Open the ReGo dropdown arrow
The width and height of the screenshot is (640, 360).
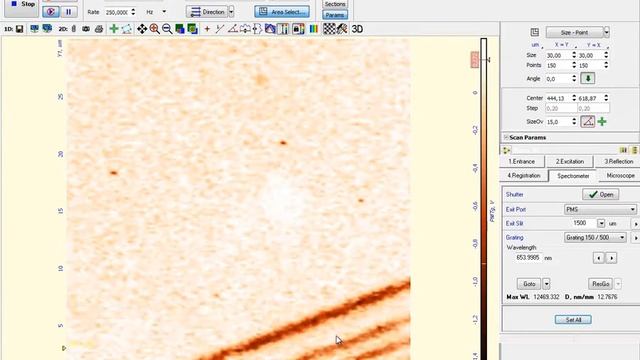(618, 284)
